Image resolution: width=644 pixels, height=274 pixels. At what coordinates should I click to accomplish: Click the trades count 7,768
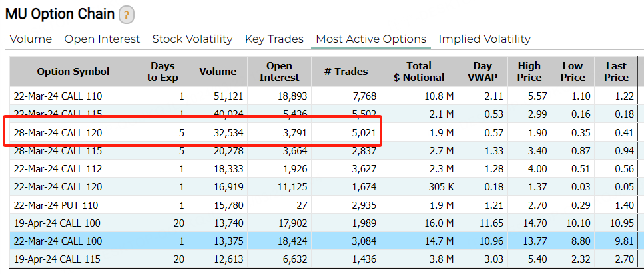coord(364,97)
